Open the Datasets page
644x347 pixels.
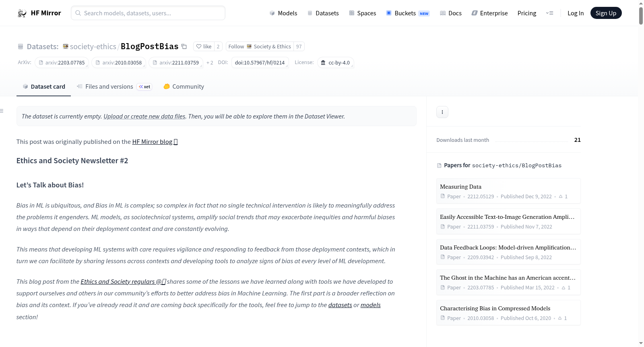click(x=323, y=13)
